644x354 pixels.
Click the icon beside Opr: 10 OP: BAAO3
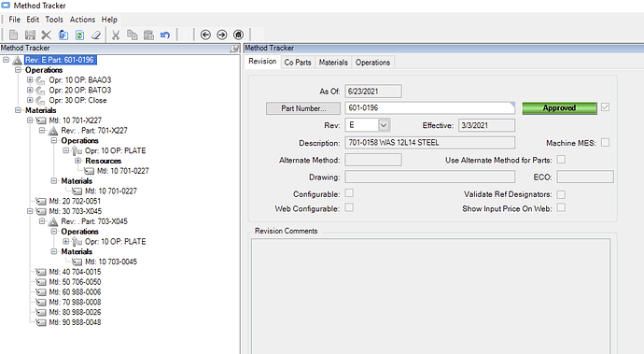[x=40, y=80]
